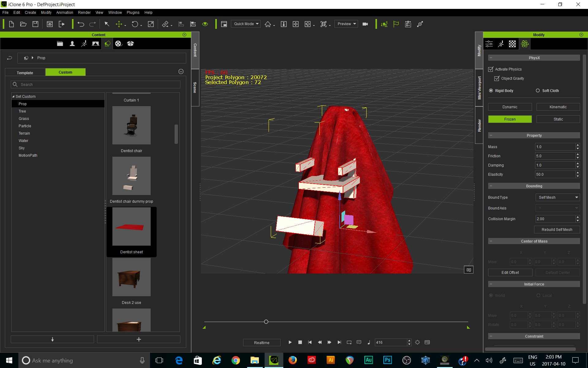Select the Rigid Body radio button
Image resolution: width=588 pixels, height=368 pixels.
491,91
